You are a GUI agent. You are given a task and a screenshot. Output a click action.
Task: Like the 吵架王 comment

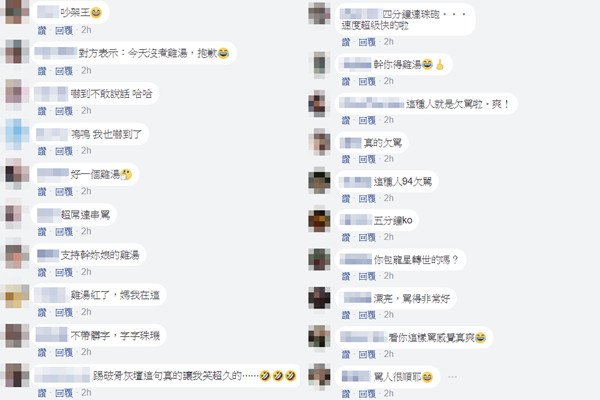click(x=42, y=30)
